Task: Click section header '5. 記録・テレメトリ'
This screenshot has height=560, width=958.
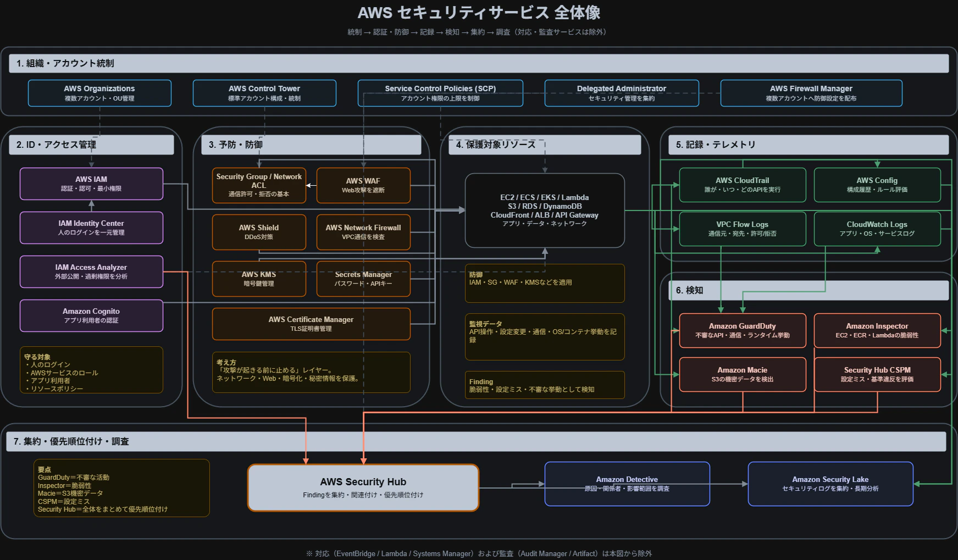Action: click(x=809, y=145)
